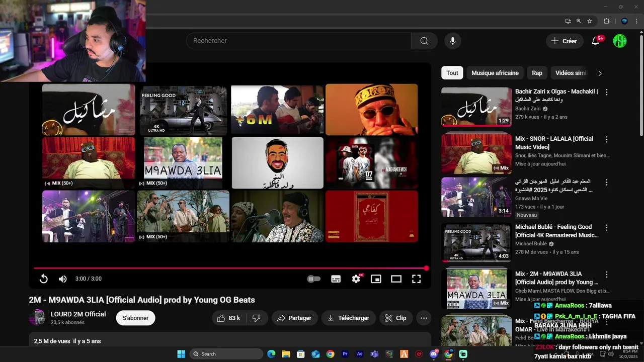Viewport: 644px width, 362px height.
Task: Open the Chrome extensions puzzle icon
Action: [606, 21]
